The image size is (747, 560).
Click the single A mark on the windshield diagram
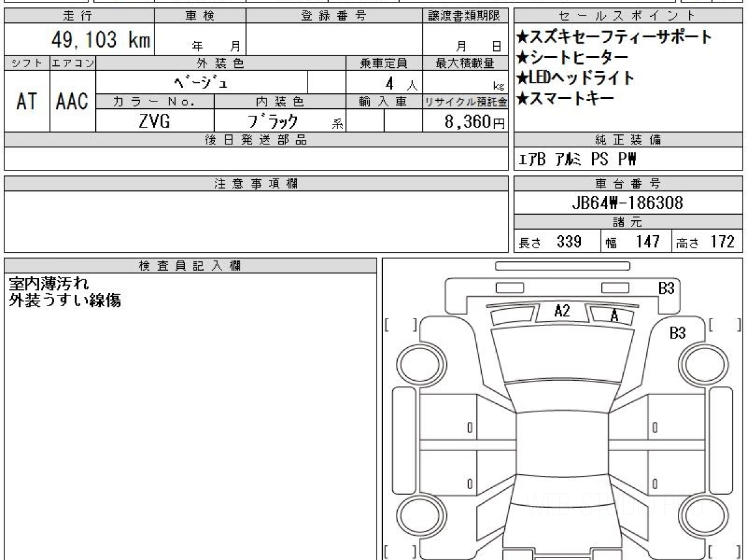coord(614,317)
